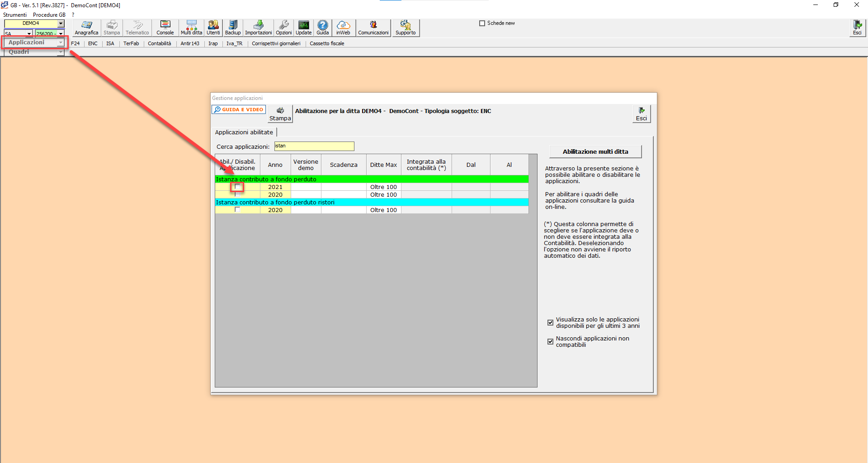
Task: Click Stampa in Gestione applicazioni dialog
Action: point(280,114)
